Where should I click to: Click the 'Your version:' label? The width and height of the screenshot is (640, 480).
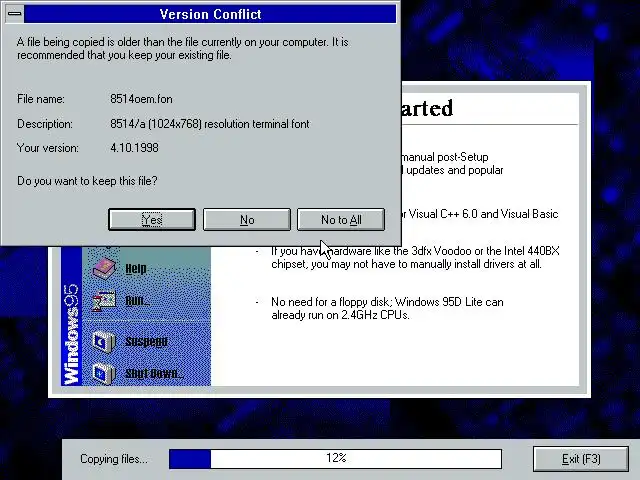tap(48, 148)
